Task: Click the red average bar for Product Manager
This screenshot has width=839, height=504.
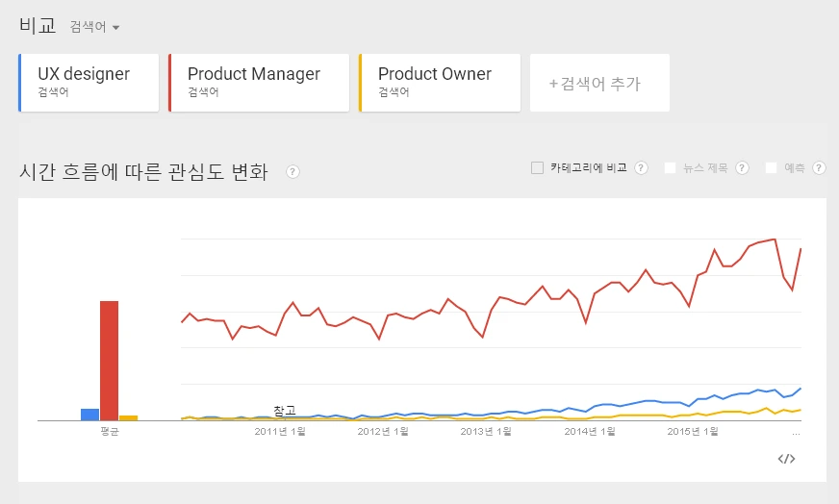Action: click(x=109, y=361)
